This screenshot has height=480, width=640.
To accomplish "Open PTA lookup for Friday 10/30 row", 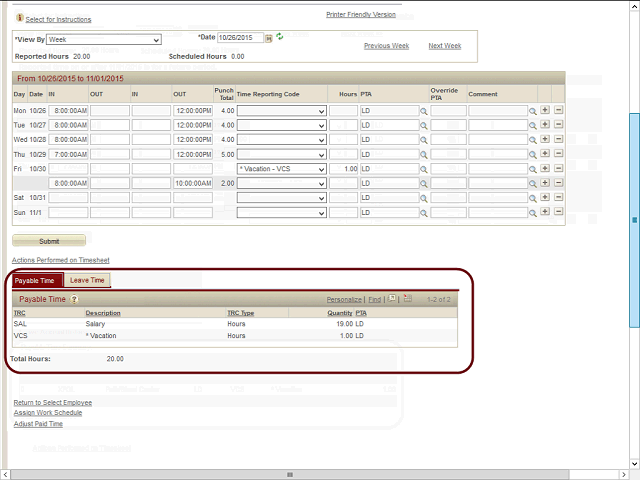I will (x=423, y=169).
